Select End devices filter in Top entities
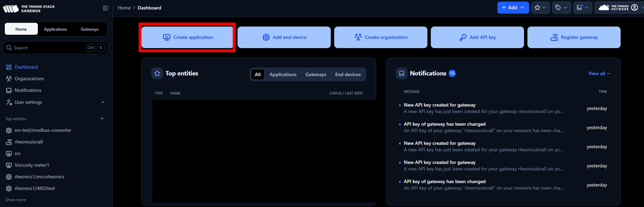Viewport: 644px width, 207px height. pos(348,74)
